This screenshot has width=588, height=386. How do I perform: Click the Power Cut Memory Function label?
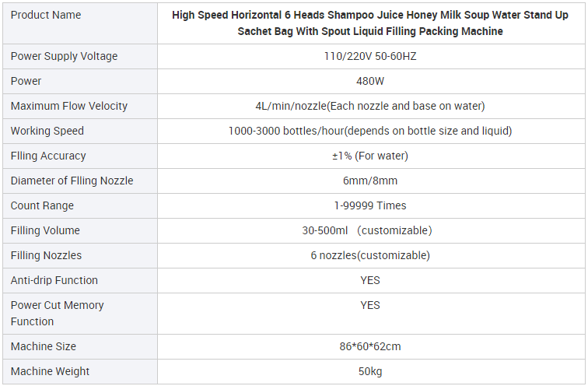pyautogui.click(x=58, y=313)
